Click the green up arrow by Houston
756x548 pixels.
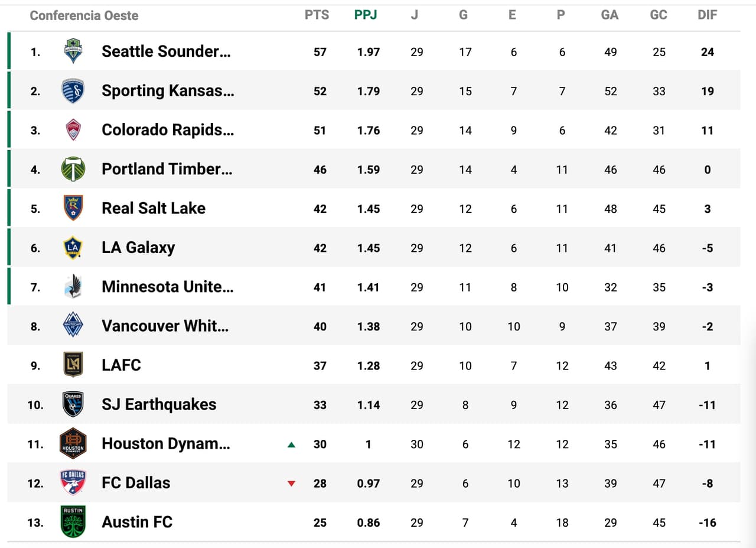coord(291,445)
